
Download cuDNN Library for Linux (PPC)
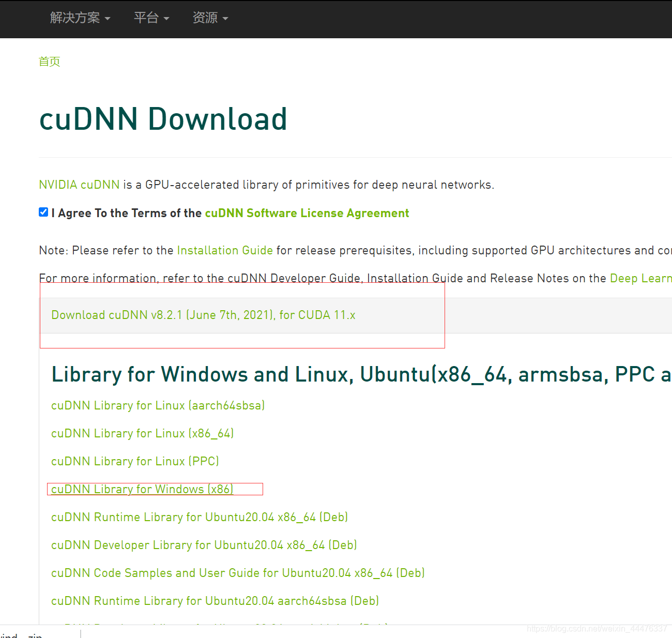[135, 461]
